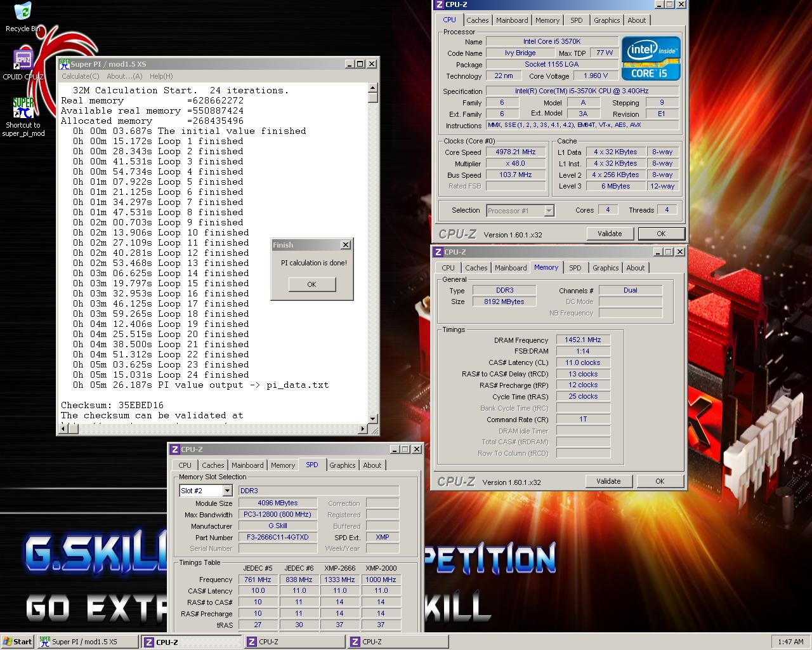Click the Intel Core i5 logo badge
The width and height of the screenshot is (812, 650).
(x=651, y=58)
